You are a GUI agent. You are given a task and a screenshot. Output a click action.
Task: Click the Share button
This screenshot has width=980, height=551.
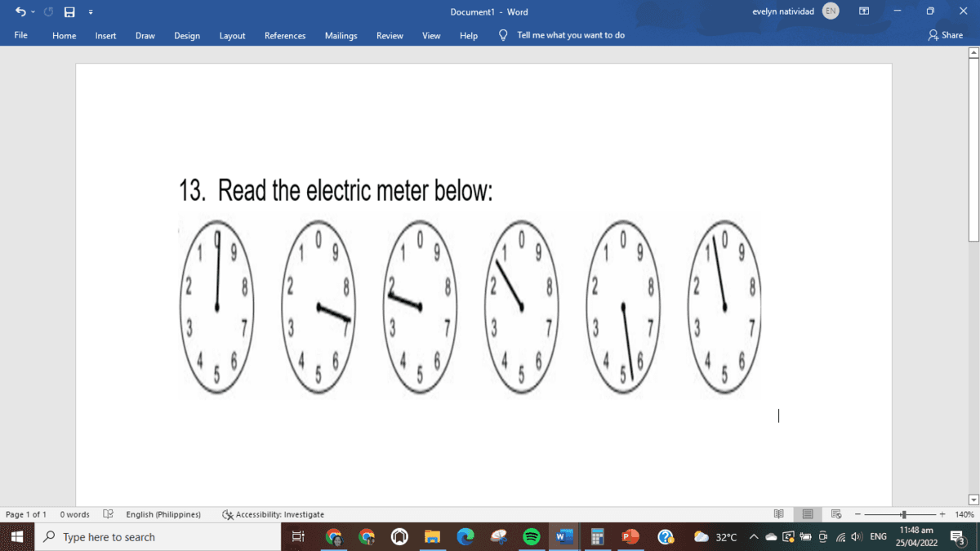coord(946,35)
